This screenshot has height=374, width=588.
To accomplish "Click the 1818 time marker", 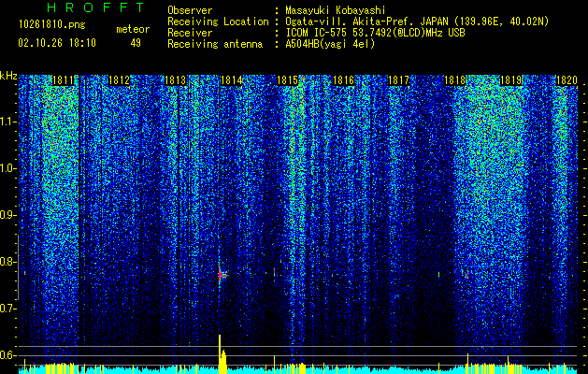I will pyautogui.click(x=455, y=80).
